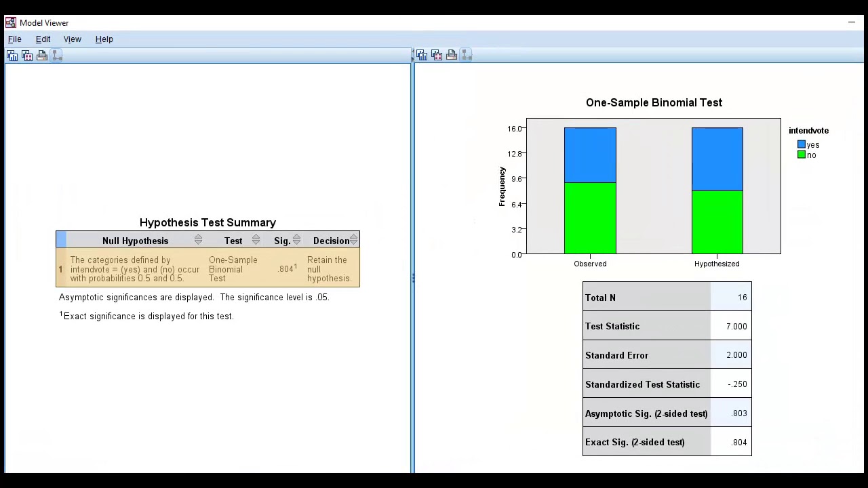Click 'Standardized Test Statistic' row label
The width and height of the screenshot is (868, 488).
[x=642, y=384]
